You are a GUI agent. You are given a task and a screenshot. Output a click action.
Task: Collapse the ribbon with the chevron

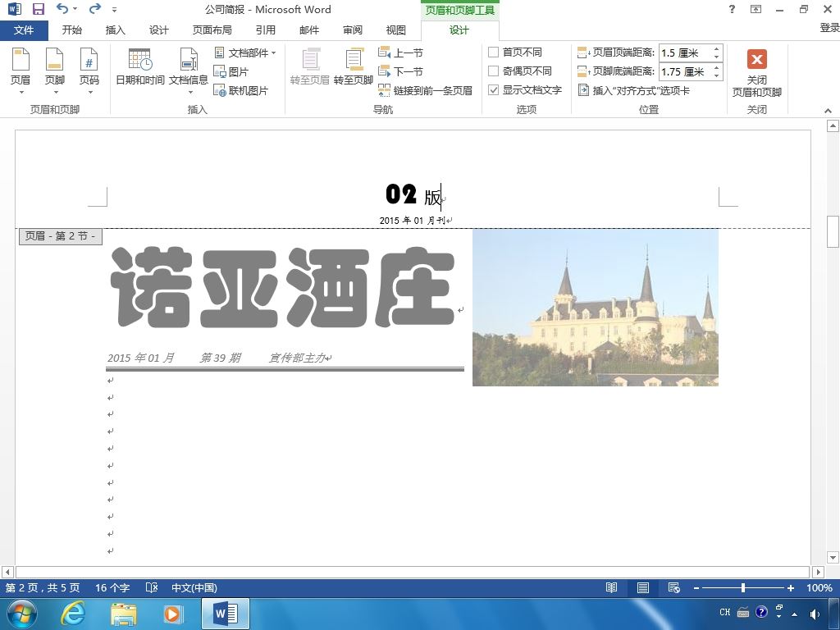pos(828,111)
